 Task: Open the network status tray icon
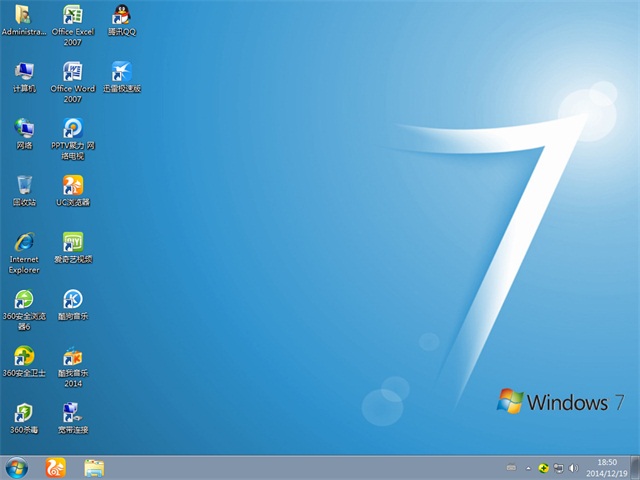558,468
